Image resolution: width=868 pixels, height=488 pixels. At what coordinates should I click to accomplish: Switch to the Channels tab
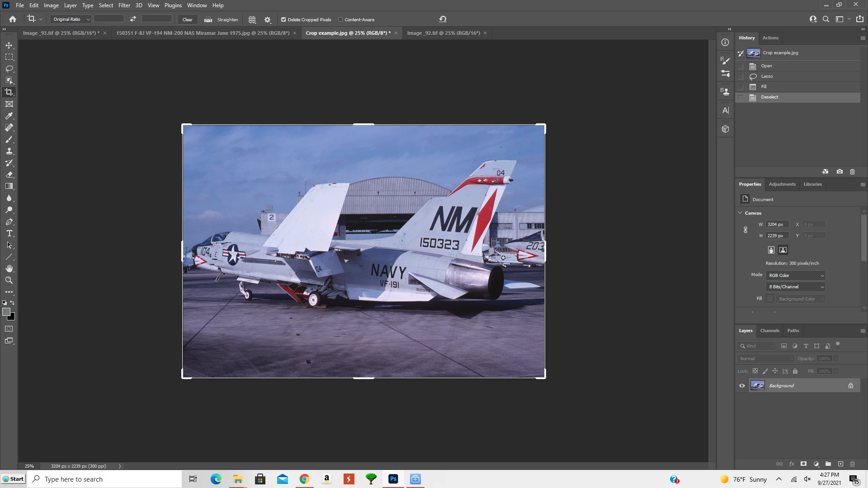(769, 330)
